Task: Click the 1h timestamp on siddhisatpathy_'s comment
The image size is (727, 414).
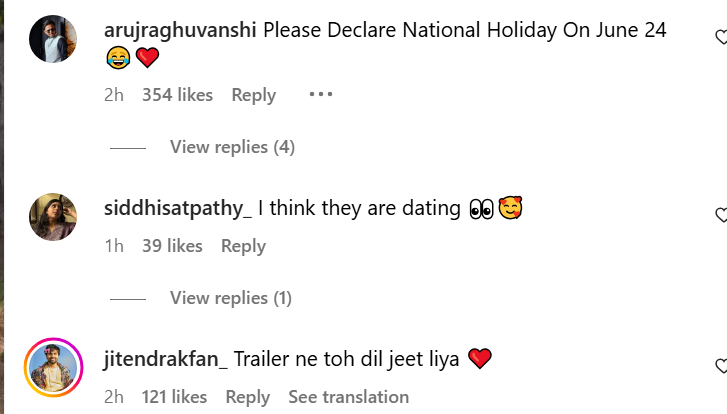Action: tap(114, 246)
